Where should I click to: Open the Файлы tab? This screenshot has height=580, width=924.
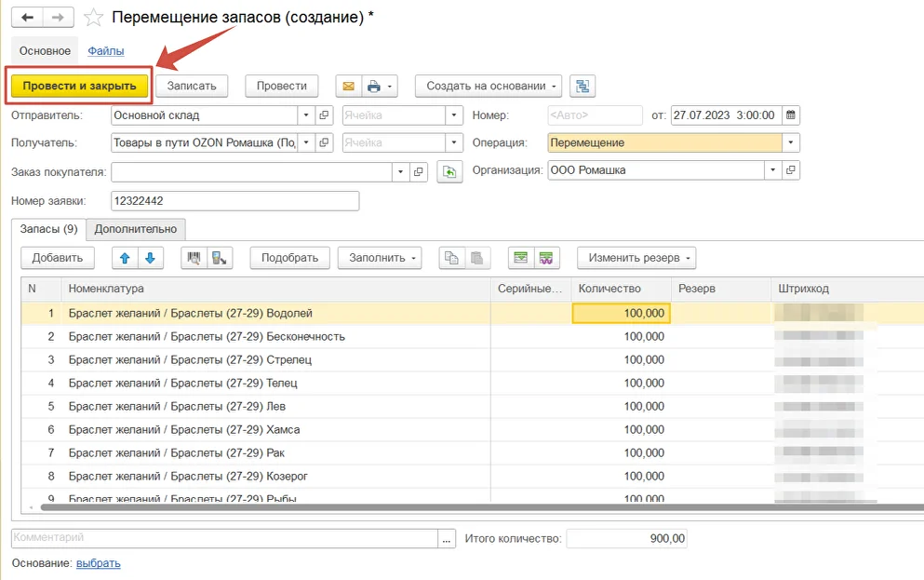tap(106, 51)
